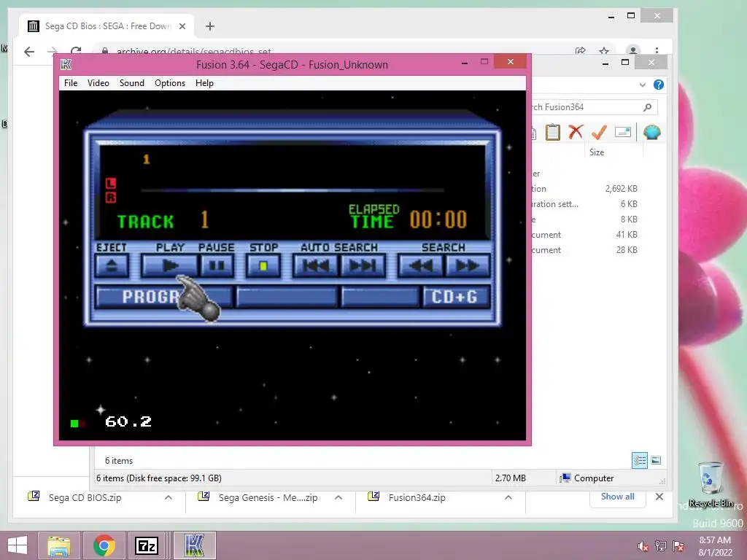
Task: Open Chrome from the taskbar
Action: tap(104, 545)
